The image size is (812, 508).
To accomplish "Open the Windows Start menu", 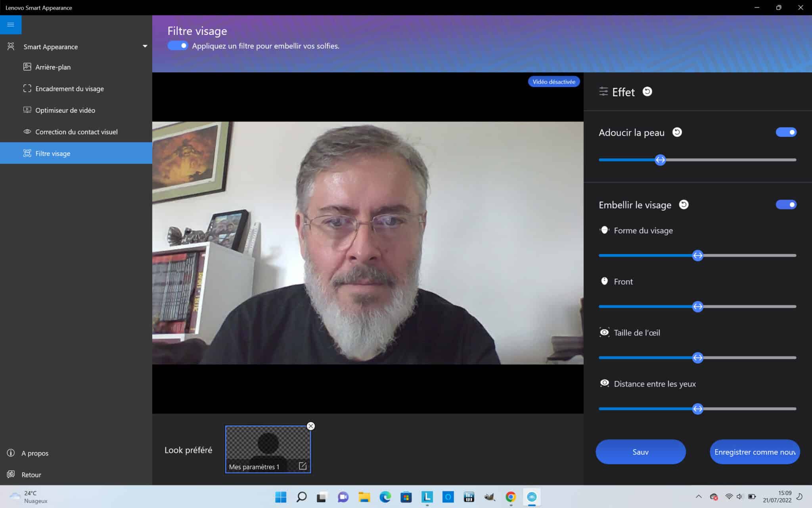I will click(281, 497).
